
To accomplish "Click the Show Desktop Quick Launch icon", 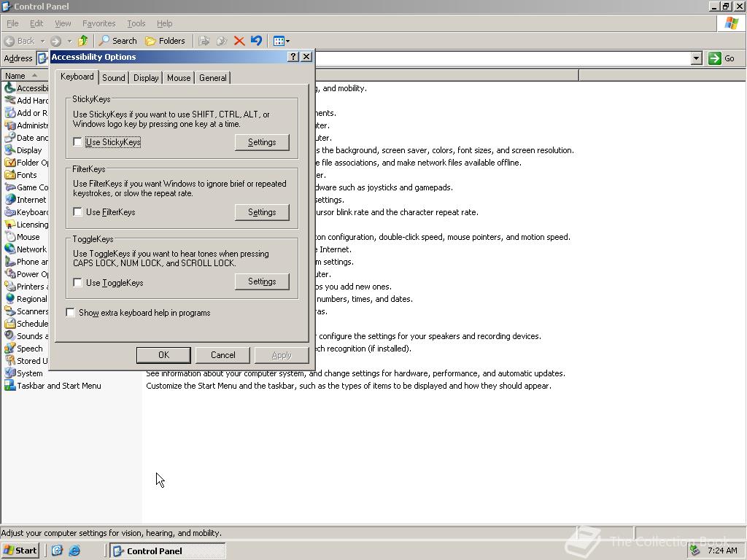I will pyautogui.click(x=57, y=551).
